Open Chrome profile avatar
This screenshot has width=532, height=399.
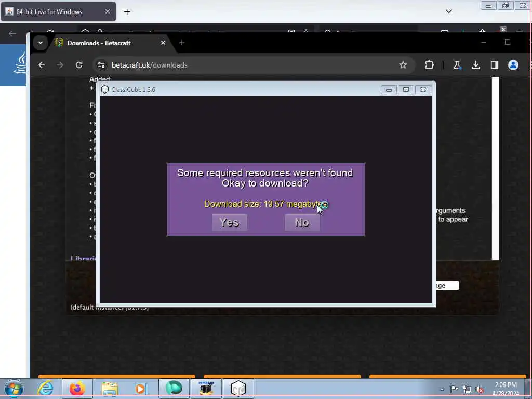click(x=513, y=65)
